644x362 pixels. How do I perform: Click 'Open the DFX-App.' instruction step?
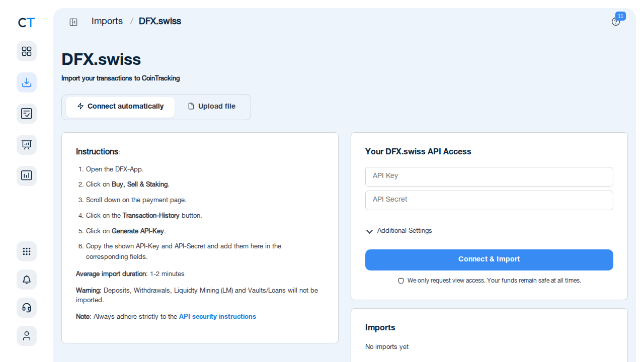115,169
